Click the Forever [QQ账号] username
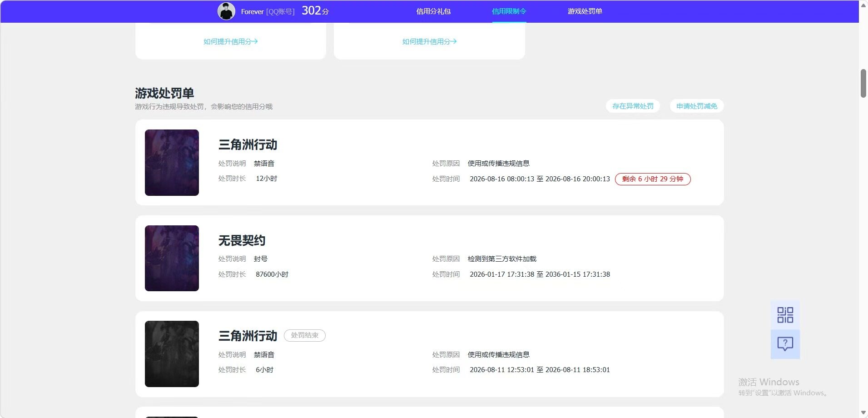 coord(268,11)
